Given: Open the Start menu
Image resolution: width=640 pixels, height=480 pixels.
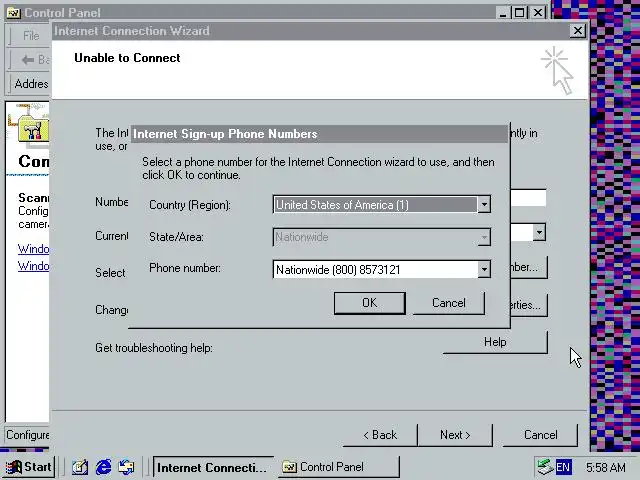Looking at the screenshot, I should (x=28, y=467).
